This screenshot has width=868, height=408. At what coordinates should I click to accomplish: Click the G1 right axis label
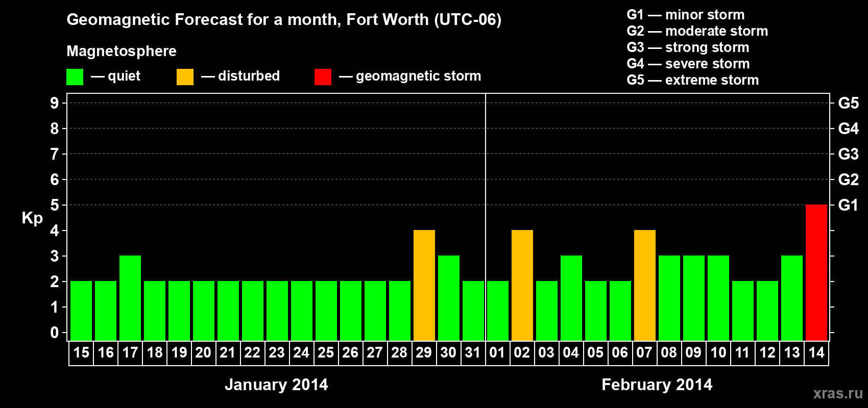(x=848, y=205)
